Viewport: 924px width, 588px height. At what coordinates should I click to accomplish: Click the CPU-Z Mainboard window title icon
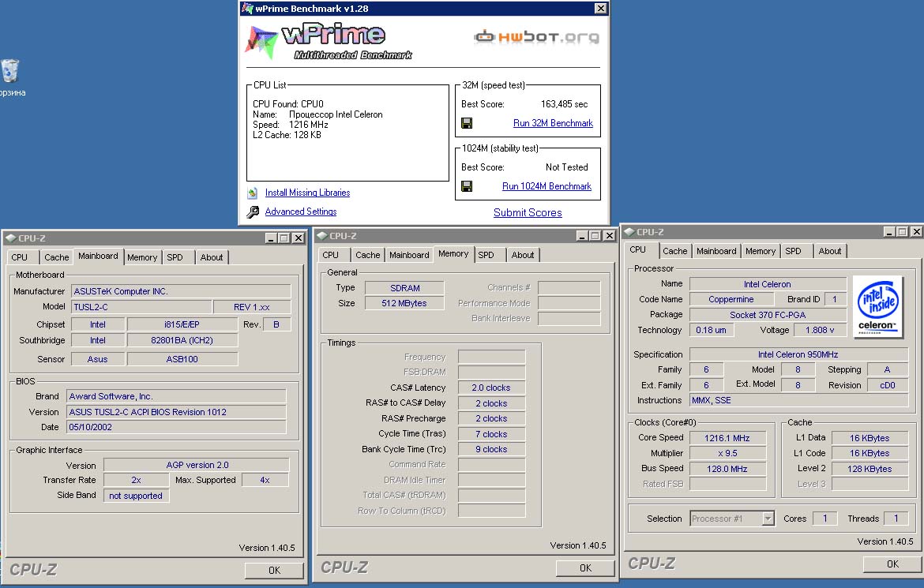click(x=10, y=238)
